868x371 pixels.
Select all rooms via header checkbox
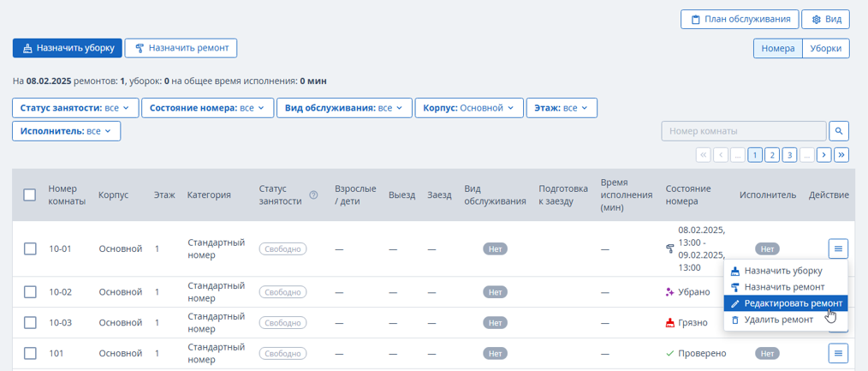pos(30,194)
